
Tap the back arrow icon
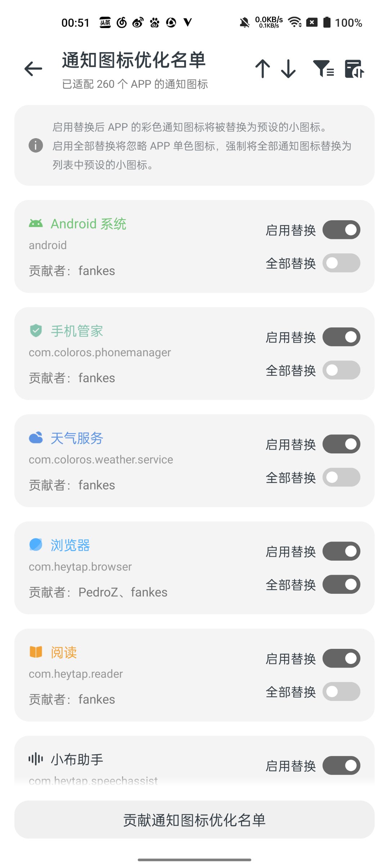pyautogui.click(x=33, y=69)
